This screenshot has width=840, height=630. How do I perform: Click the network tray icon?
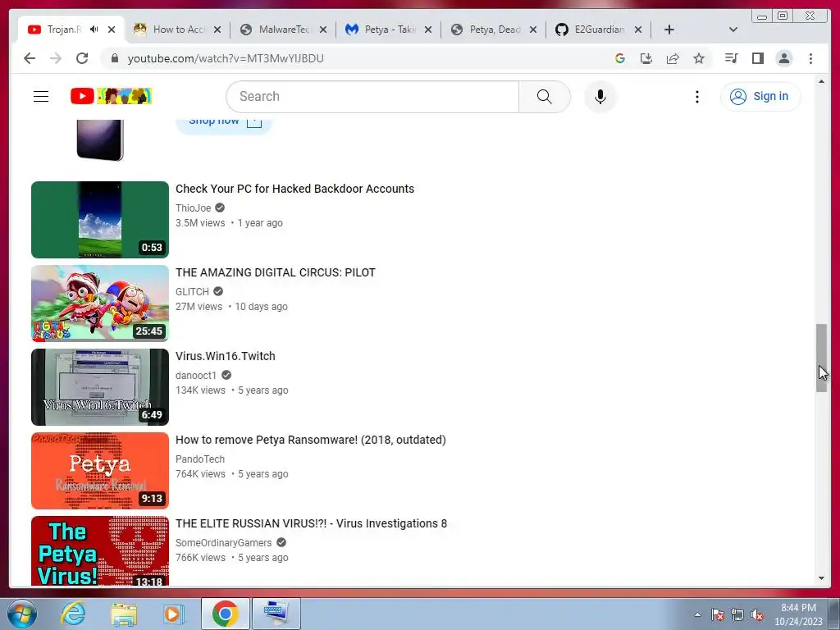737,614
